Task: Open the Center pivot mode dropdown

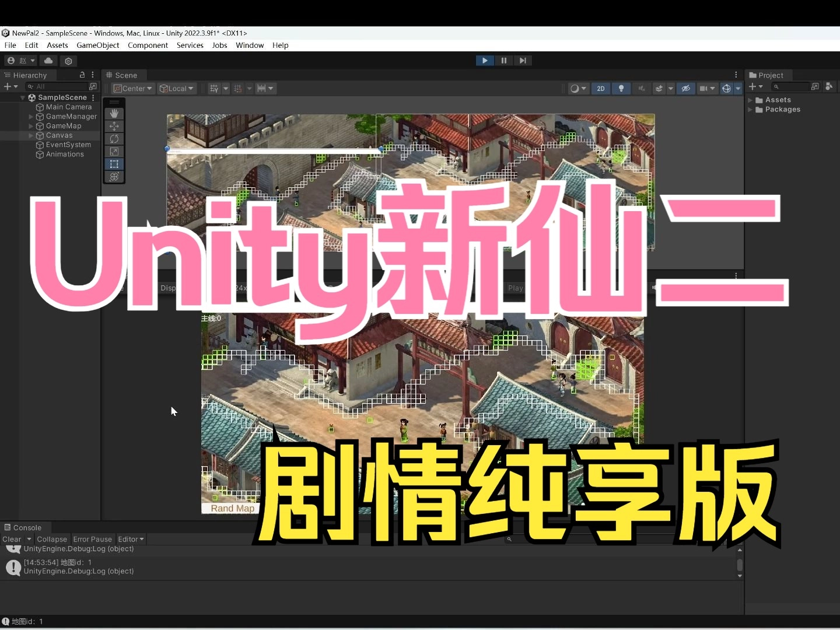Action: [133, 89]
